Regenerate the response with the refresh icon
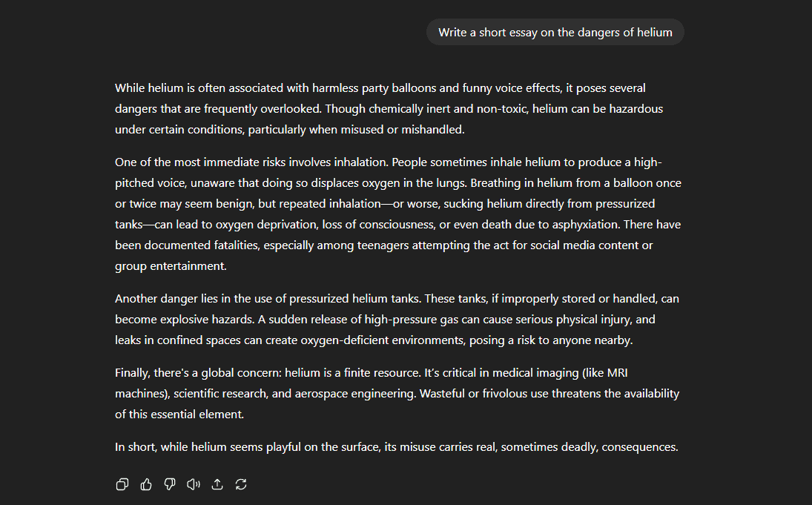The height and width of the screenshot is (505, 812). click(241, 484)
